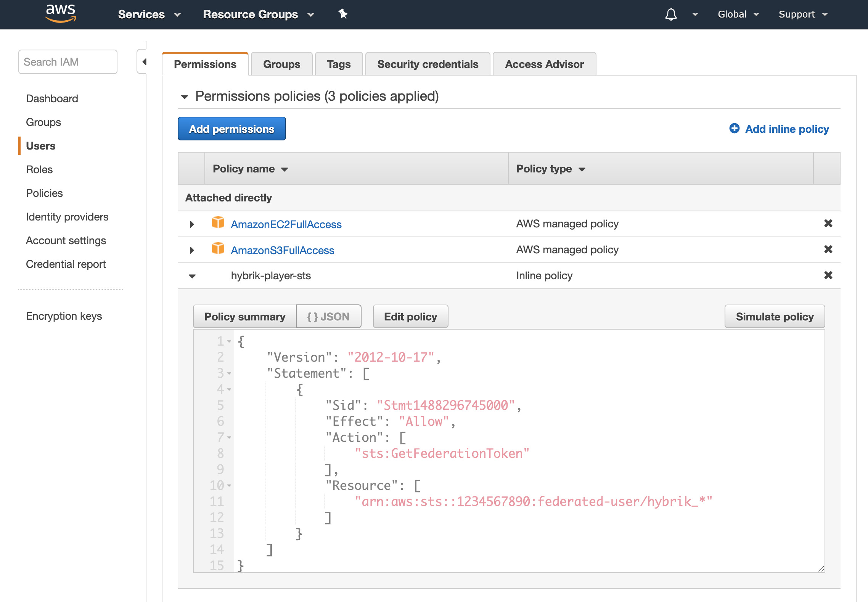Open Encryption keys in the sidebar
868x602 pixels.
pyautogui.click(x=64, y=316)
